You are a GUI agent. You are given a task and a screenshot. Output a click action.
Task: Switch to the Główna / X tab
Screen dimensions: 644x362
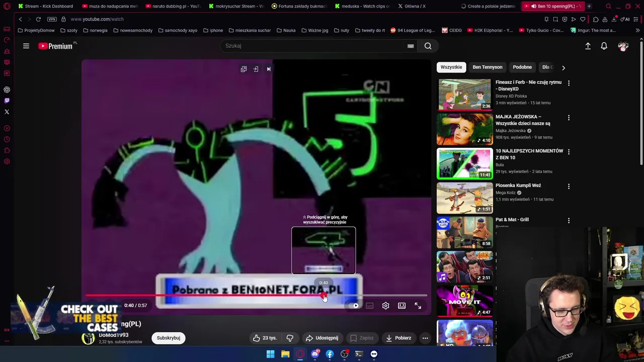pos(425,6)
